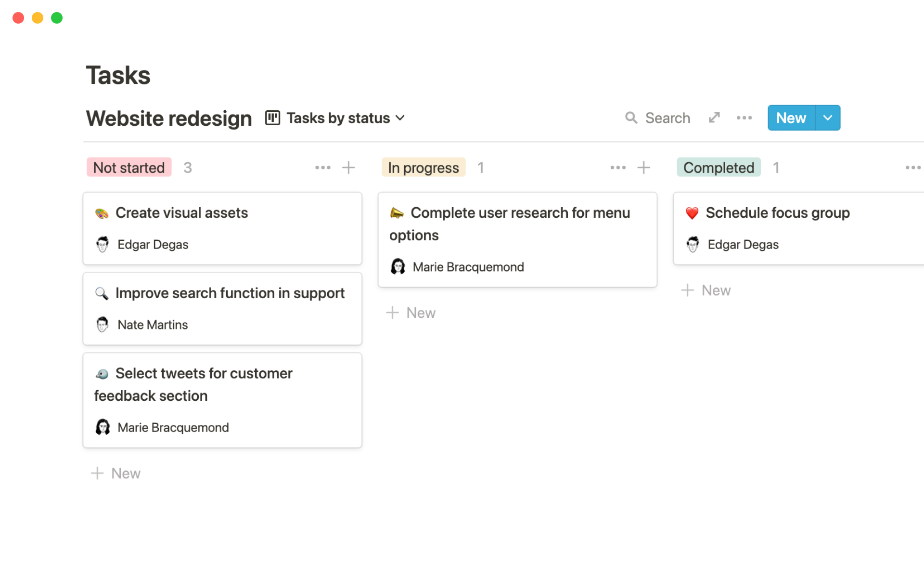Viewport: 924px width, 578px height.
Task: Add a card using In progress plus icon
Action: [643, 168]
